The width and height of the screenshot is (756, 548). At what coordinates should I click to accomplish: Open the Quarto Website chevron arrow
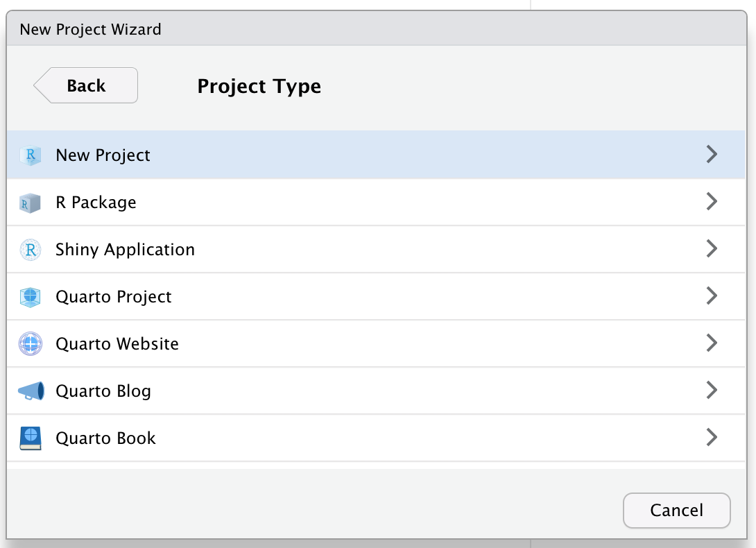point(712,343)
